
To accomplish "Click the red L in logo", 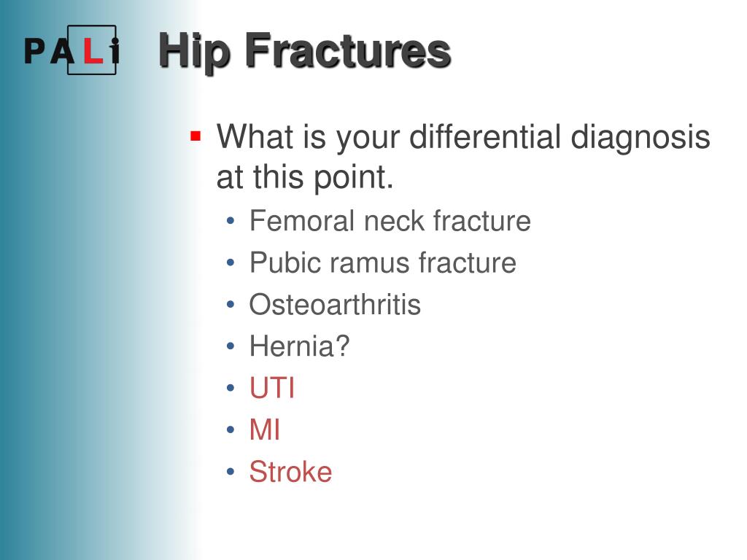I will [x=93, y=51].
